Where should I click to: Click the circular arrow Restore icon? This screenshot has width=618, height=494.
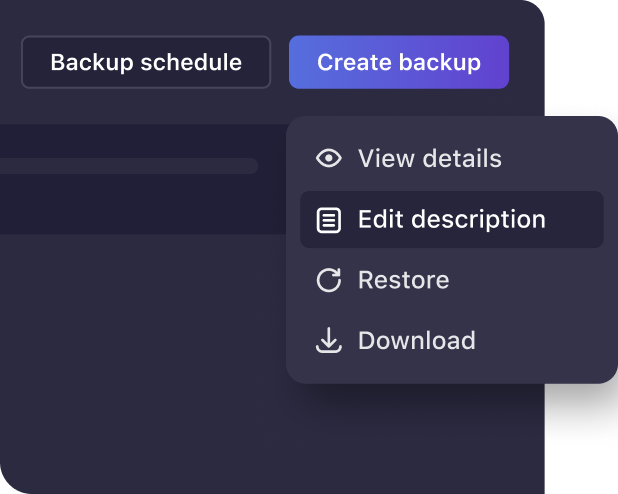329,280
